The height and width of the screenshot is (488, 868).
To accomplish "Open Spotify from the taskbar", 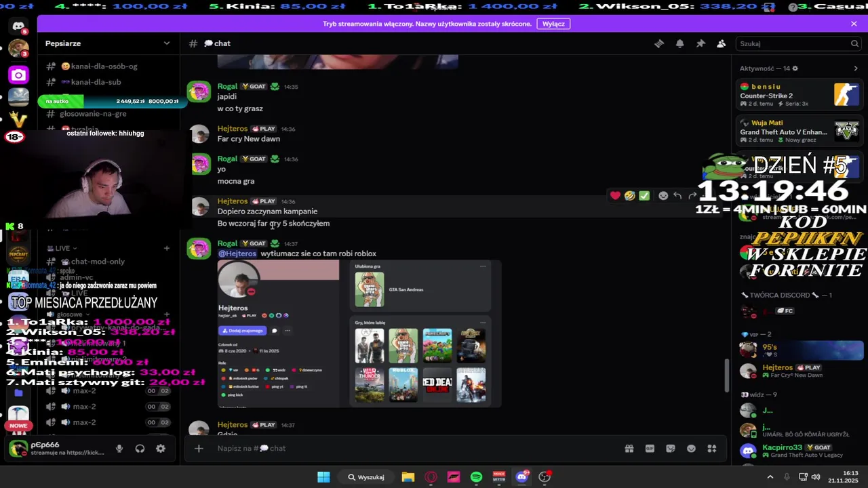I will click(476, 477).
